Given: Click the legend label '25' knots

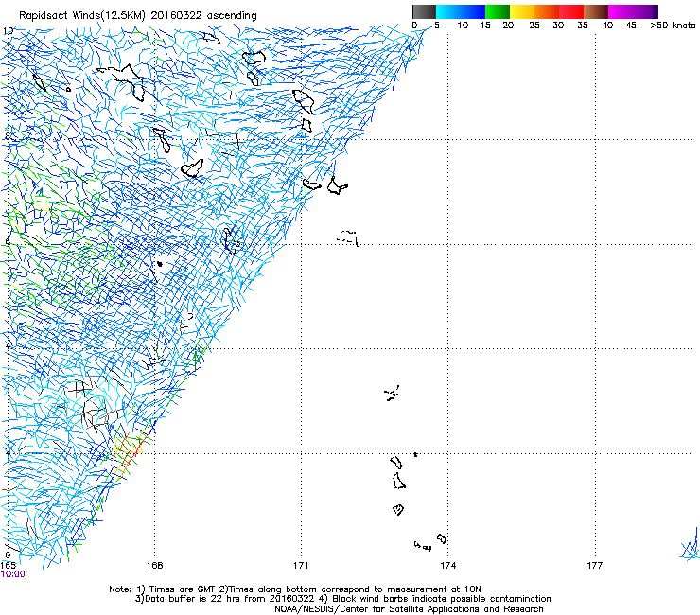Looking at the screenshot, I should [x=534, y=26].
